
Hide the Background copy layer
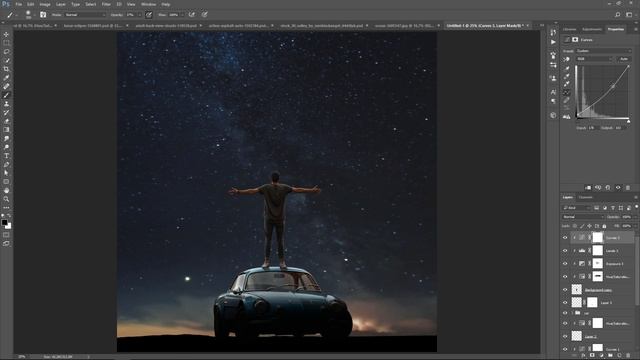(565, 290)
